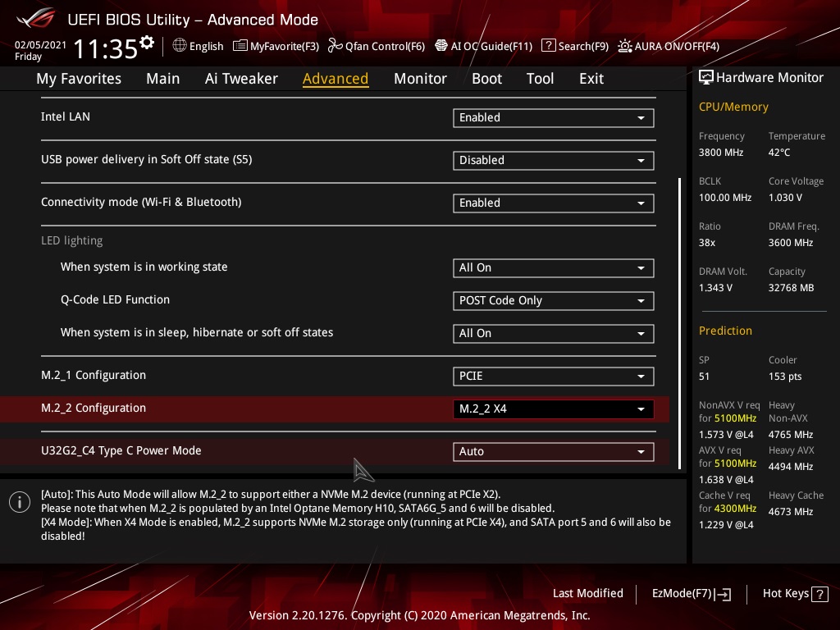Click the 11:35 clock display
This screenshot has height=630, width=840.
click(106, 49)
